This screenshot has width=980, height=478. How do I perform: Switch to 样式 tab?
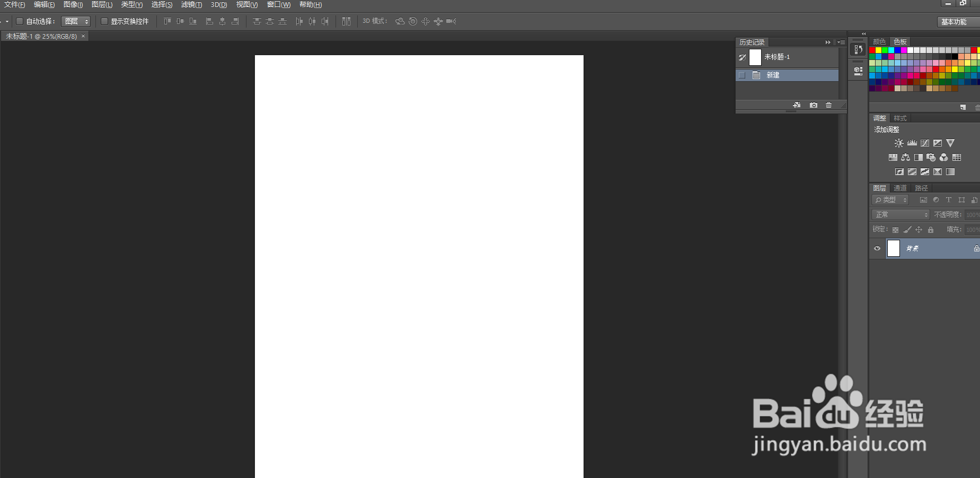click(x=900, y=118)
